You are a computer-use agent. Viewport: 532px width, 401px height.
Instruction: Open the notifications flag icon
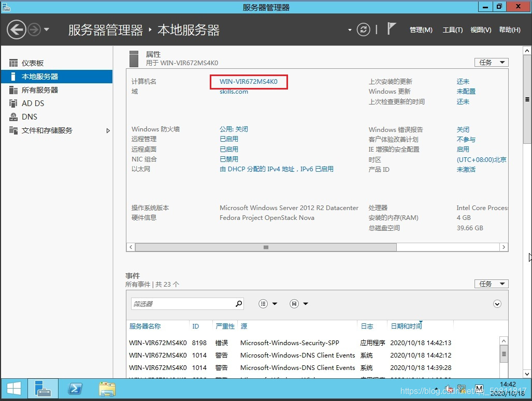[391, 28]
